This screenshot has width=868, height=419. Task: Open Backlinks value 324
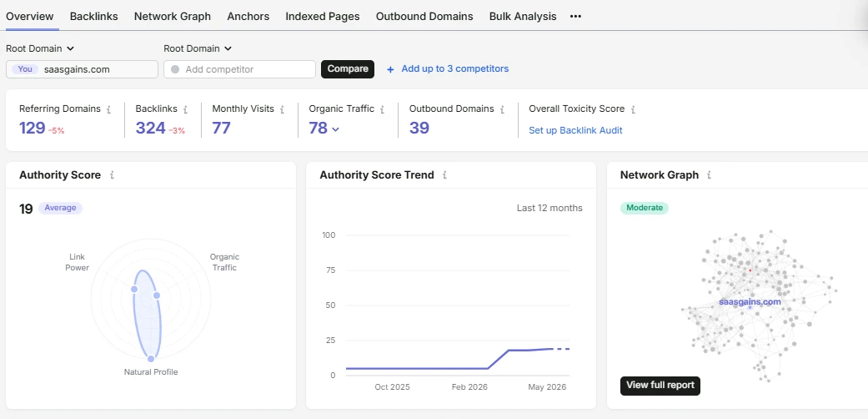coord(151,128)
